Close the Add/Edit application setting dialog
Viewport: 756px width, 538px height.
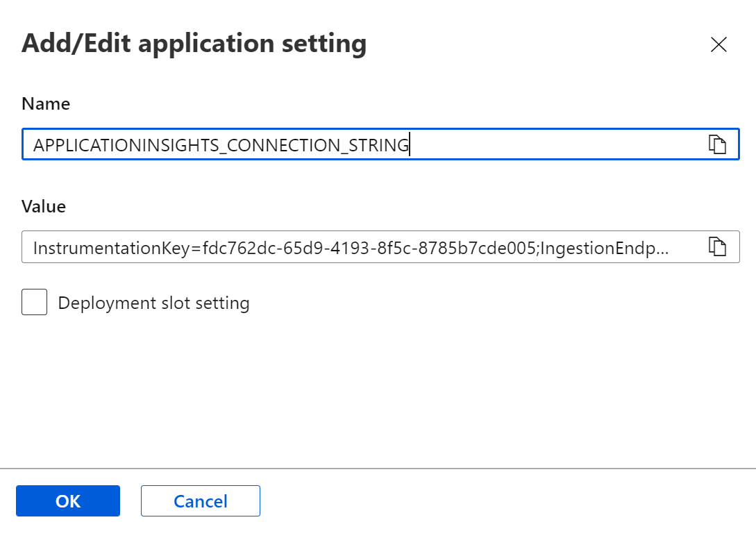point(719,45)
